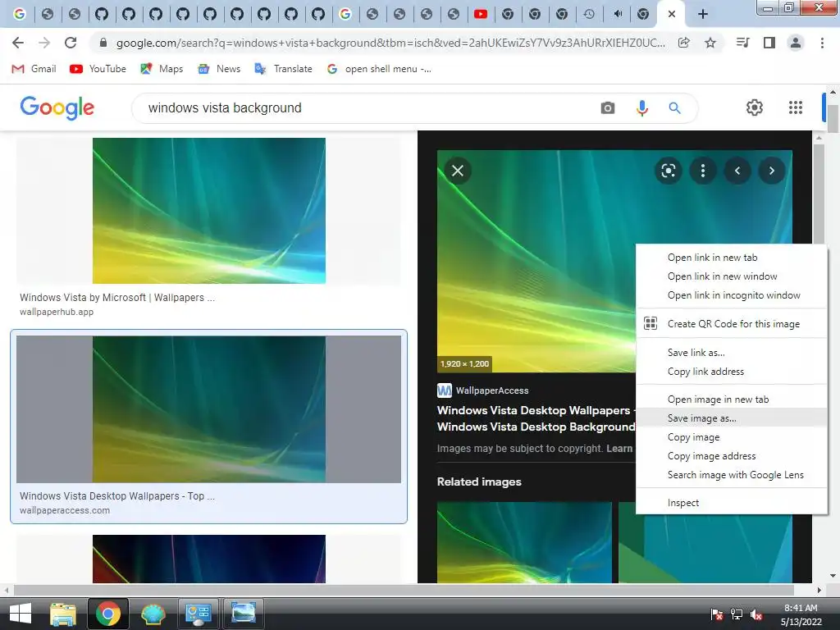Select Search image with Google Lens
Viewport: 840px width, 630px height.
(731, 474)
